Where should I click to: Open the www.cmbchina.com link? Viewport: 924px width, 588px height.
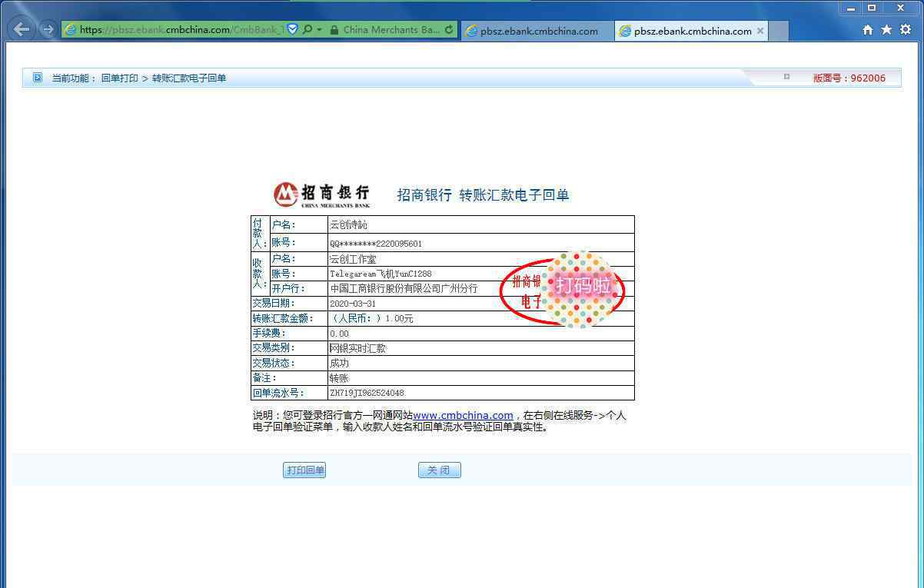pyautogui.click(x=463, y=415)
